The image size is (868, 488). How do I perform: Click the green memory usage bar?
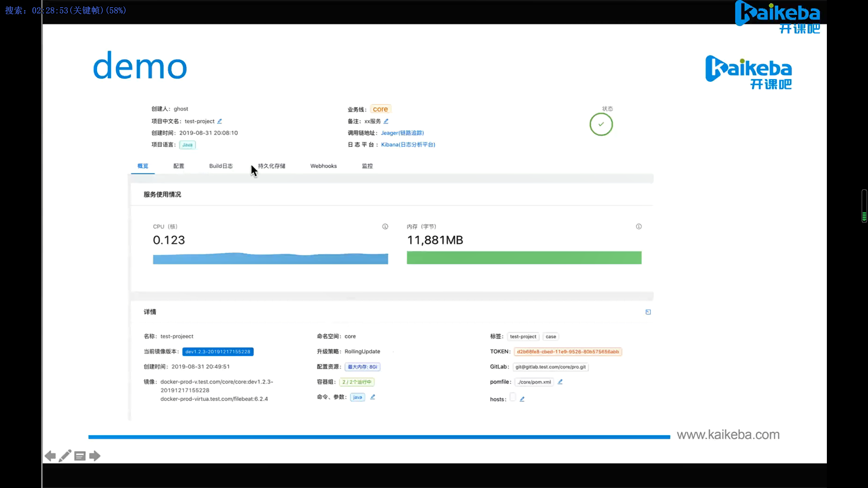[x=524, y=258]
